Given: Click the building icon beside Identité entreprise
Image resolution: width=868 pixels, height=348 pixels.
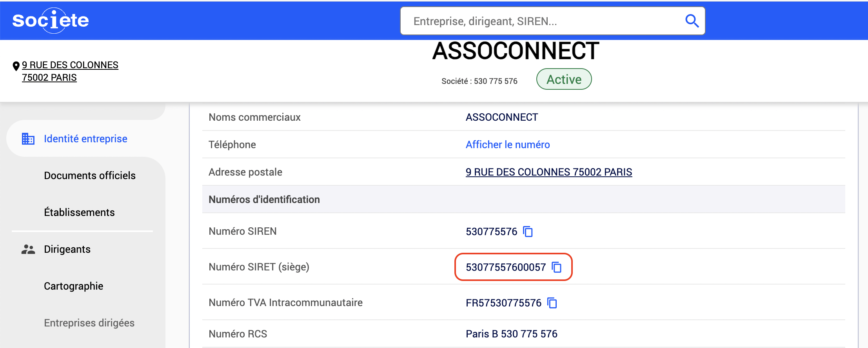Looking at the screenshot, I should coord(28,139).
